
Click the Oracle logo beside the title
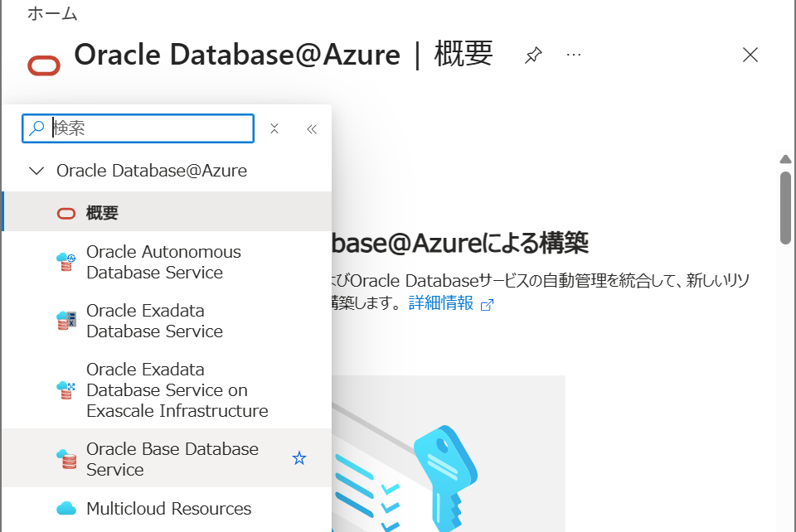click(x=44, y=65)
